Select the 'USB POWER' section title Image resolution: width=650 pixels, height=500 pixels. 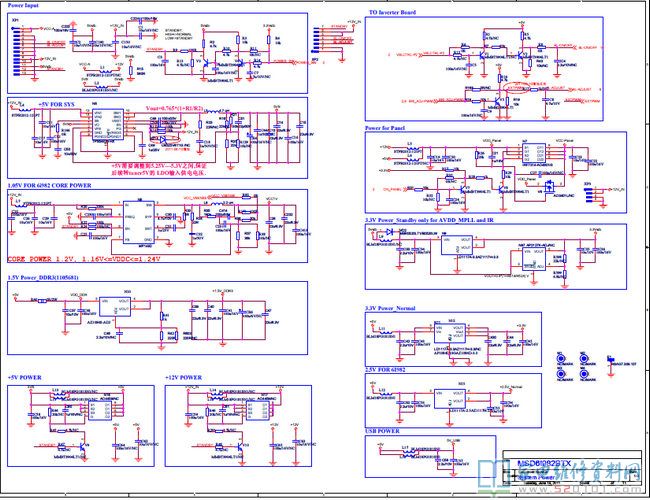tap(382, 431)
